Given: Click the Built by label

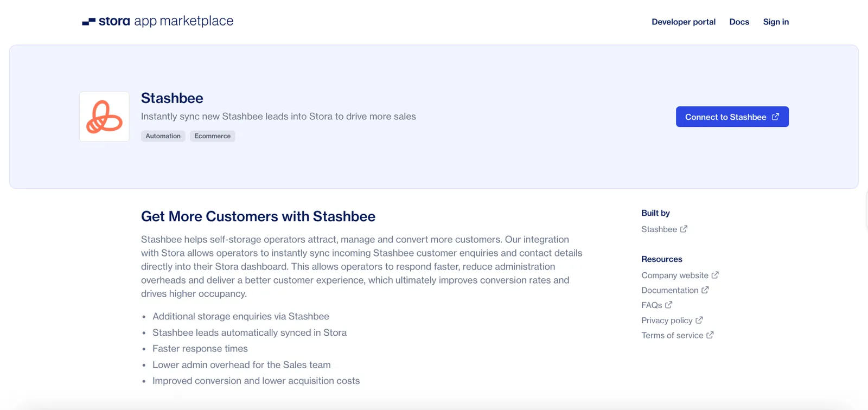Looking at the screenshot, I should point(655,213).
